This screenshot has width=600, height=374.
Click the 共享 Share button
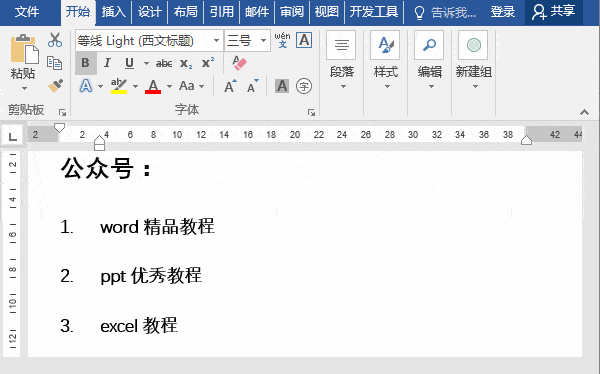[x=554, y=12]
